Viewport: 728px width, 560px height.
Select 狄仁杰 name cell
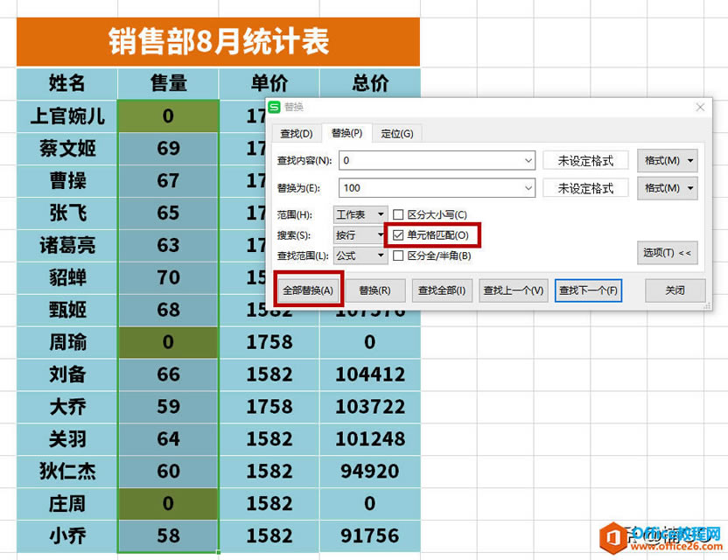pyautogui.click(x=66, y=472)
